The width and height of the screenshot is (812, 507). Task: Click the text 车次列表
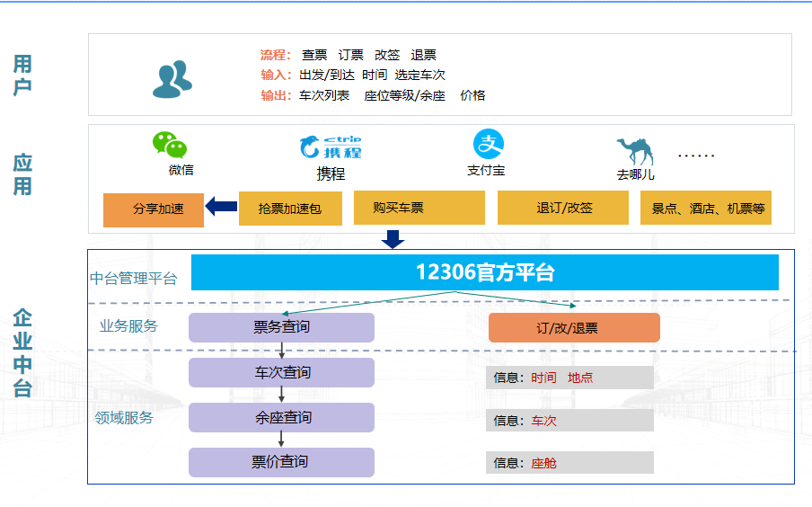pyautogui.click(x=324, y=95)
